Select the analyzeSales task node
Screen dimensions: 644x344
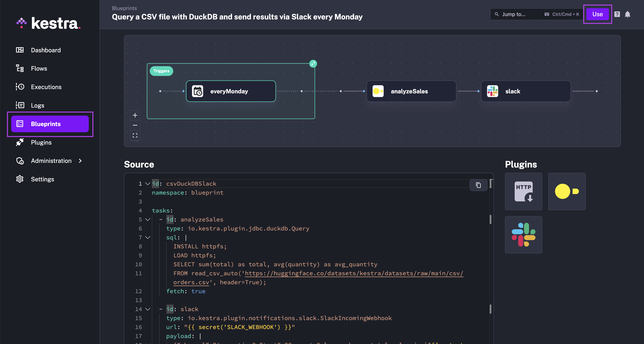pos(411,91)
